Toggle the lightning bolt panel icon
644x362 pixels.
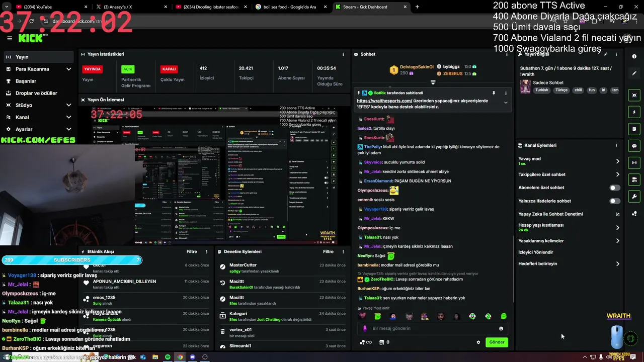[634, 112]
